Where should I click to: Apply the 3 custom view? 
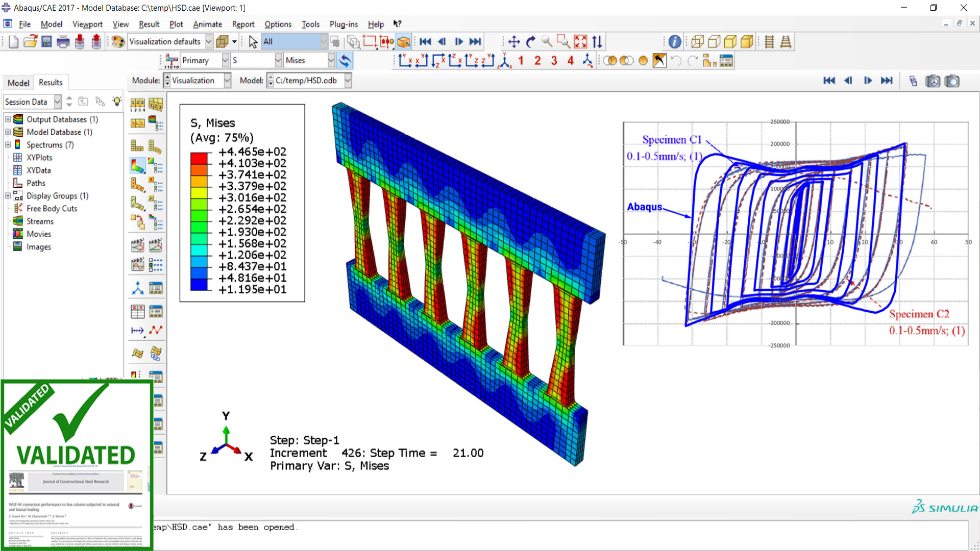click(x=554, y=61)
